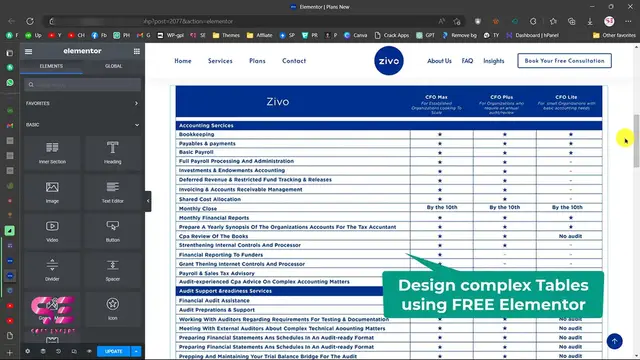This screenshot has height=360, width=640.
Task: Open the Dashboard hPanel bookmark
Action: [532, 36]
